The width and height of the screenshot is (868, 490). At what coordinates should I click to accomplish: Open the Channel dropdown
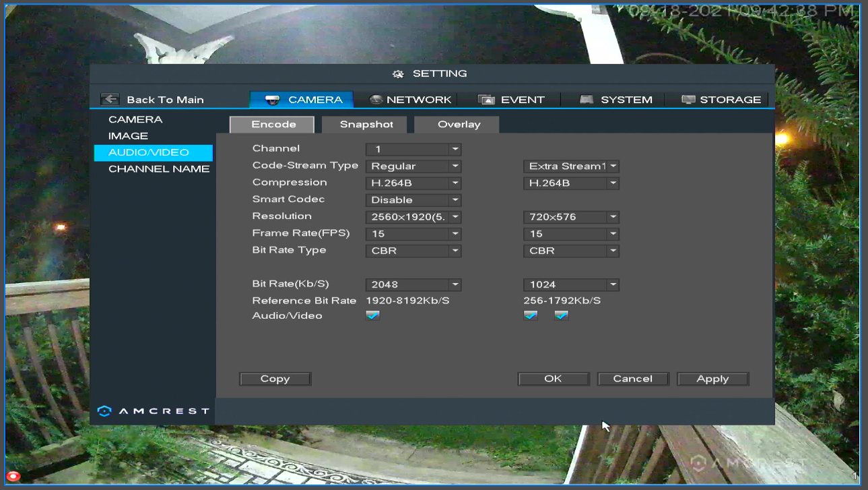[x=413, y=149]
